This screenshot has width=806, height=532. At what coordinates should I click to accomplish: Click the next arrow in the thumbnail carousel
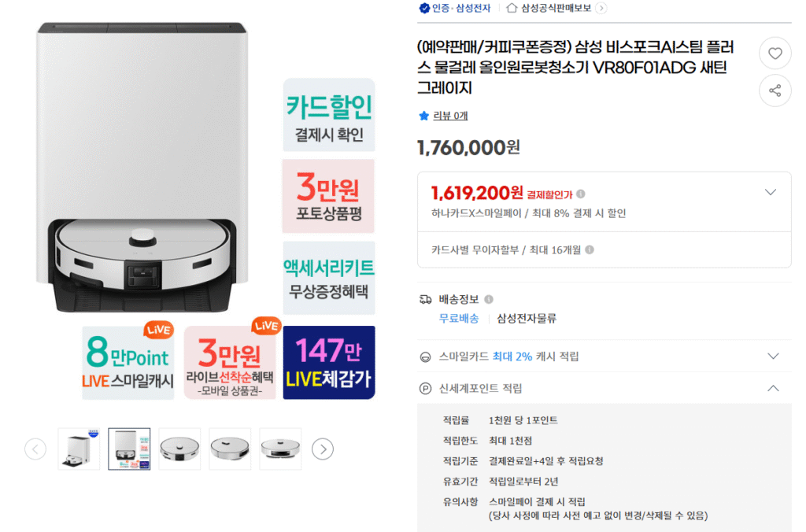coord(323,448)
